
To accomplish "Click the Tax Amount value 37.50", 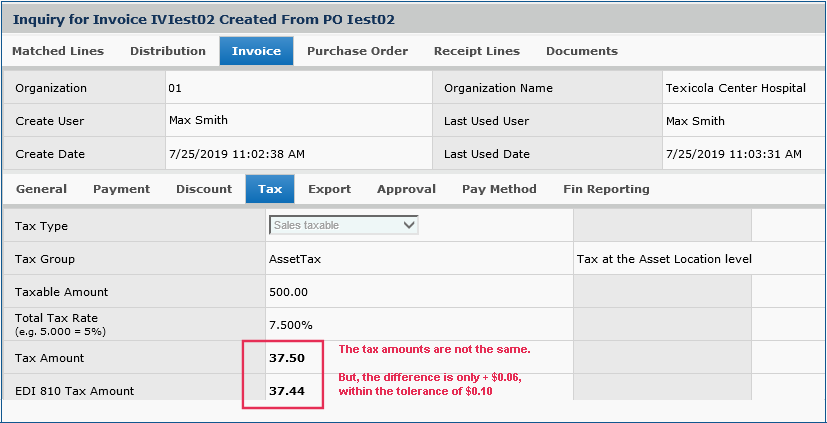I will [x=286, y=358].
